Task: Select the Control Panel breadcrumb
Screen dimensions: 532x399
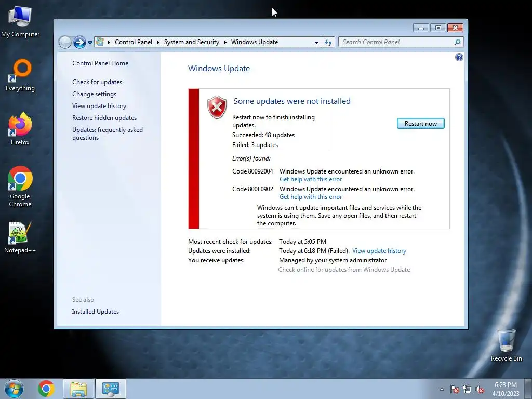Action: (134, 42)
